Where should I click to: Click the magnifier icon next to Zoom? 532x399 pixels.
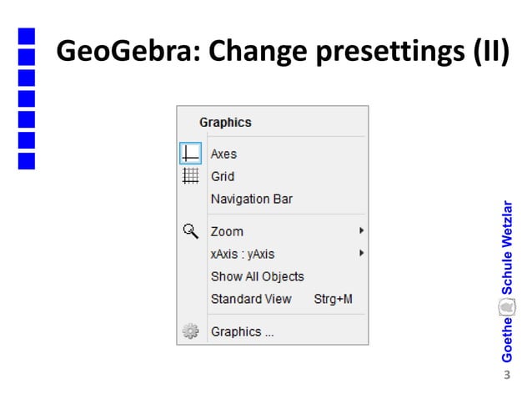[x=190, y=231]
